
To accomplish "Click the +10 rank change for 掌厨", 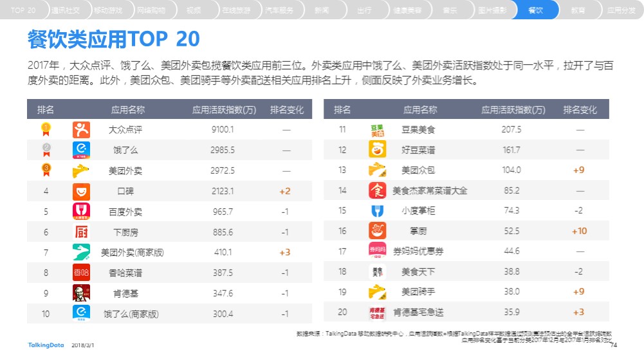I will [x=580, y=231].
